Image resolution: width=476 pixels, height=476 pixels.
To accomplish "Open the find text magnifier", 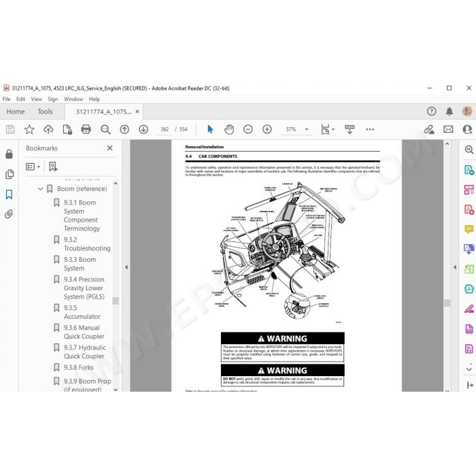I will pyautogui.click(x=105, y=130).
